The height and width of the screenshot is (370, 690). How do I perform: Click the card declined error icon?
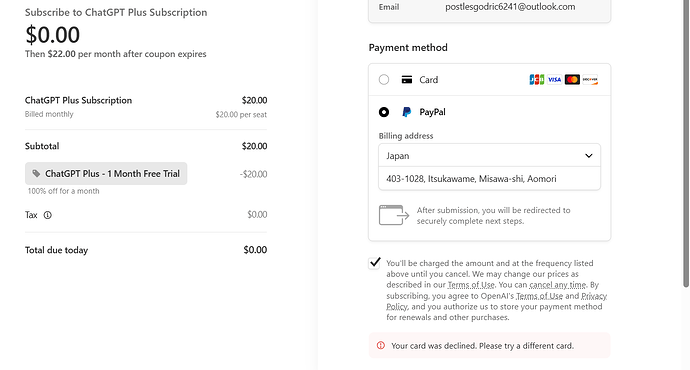[381, 346]
